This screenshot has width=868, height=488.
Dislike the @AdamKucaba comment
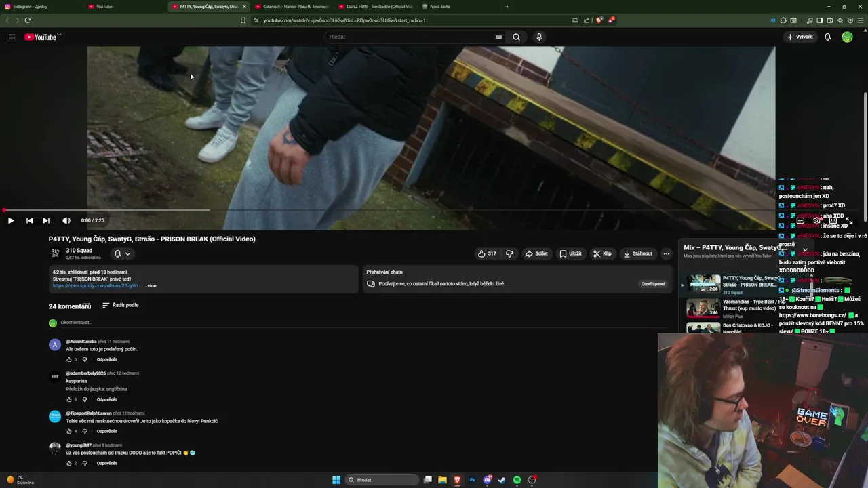coord(85,359)
